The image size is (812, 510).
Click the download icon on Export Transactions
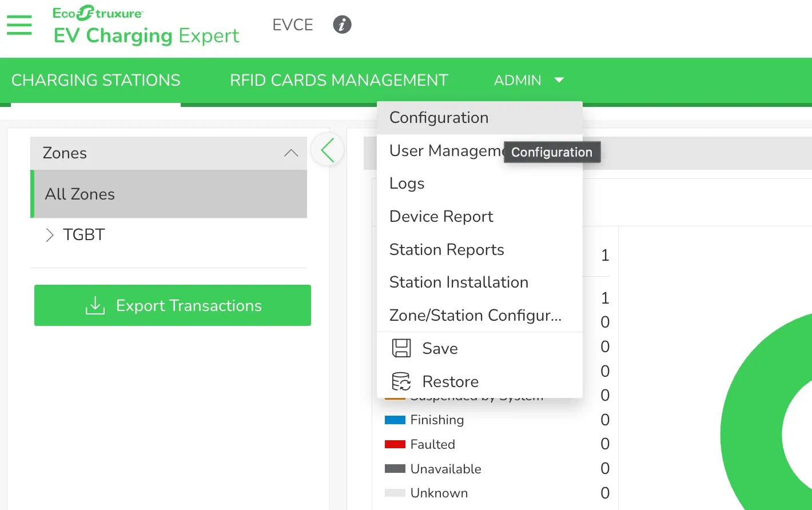[x=95, y=306]
